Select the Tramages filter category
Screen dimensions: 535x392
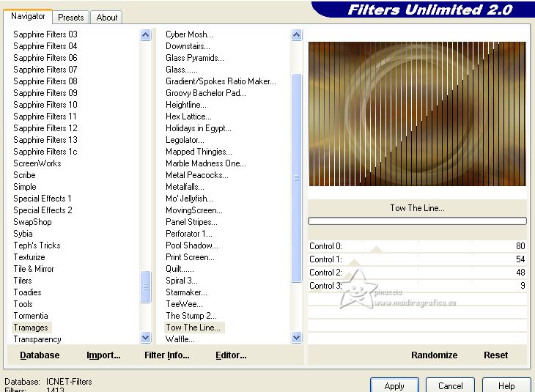point(31,328)
